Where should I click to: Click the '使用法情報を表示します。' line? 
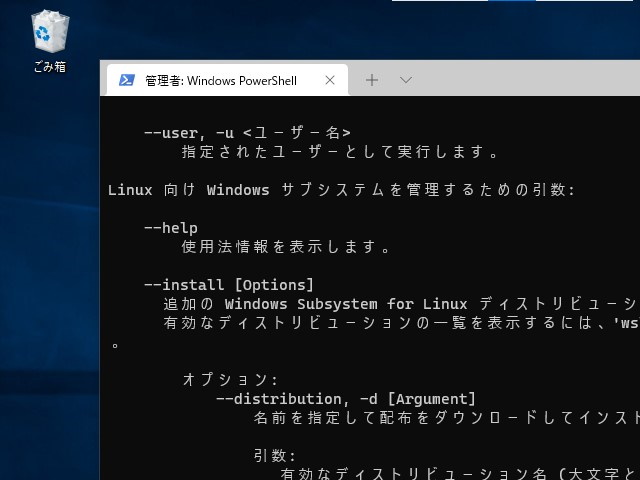tap(286, 247)
